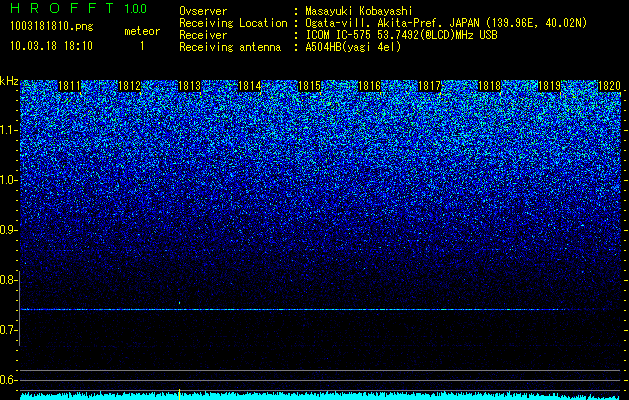Click the 1815 time marker

pos(309,86)
